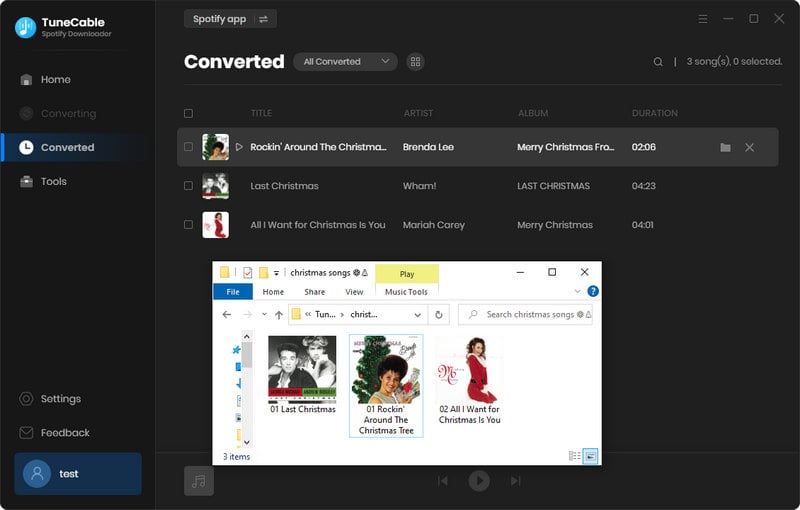
Task: Click the test user account button
Action: point(78,474)
